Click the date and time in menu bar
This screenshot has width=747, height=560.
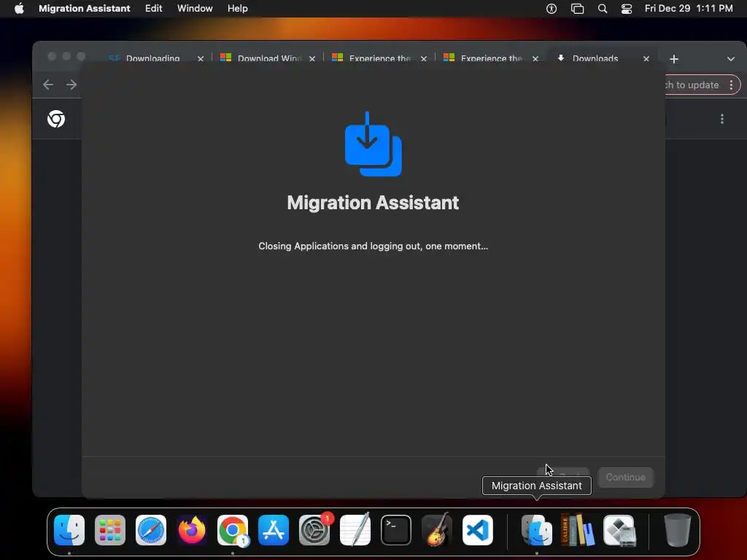pyautogui.click(x=689, y=9)
